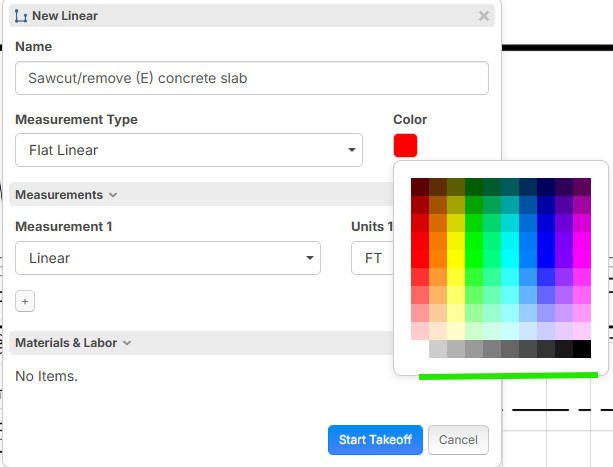The width and height of the screenshot is (613, 467).
Task: Click the Name input field
Action: [252, 78]
